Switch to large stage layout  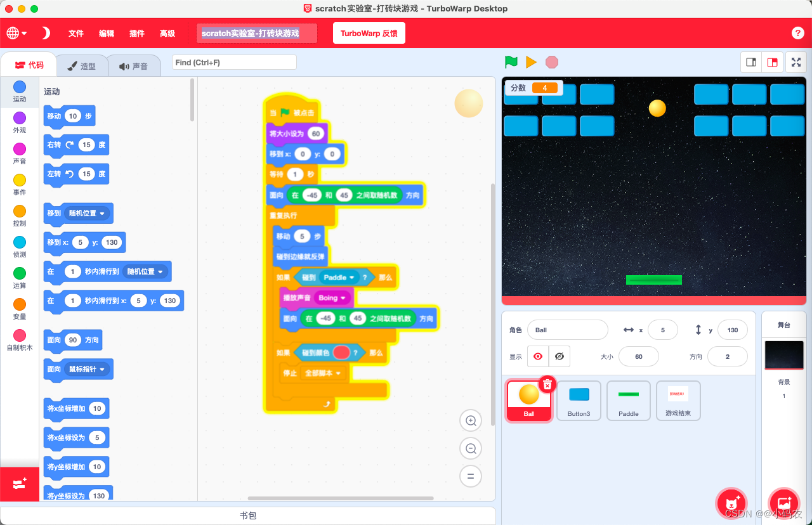[772, 62]
